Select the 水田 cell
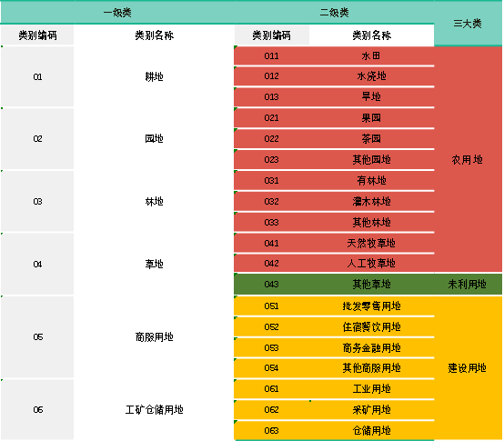This screenshot has height=441, width=504. click(371, 55)
